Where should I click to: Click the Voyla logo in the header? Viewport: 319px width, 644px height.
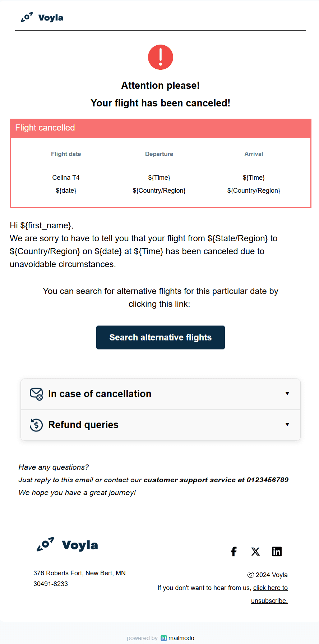tap(42, 17)
